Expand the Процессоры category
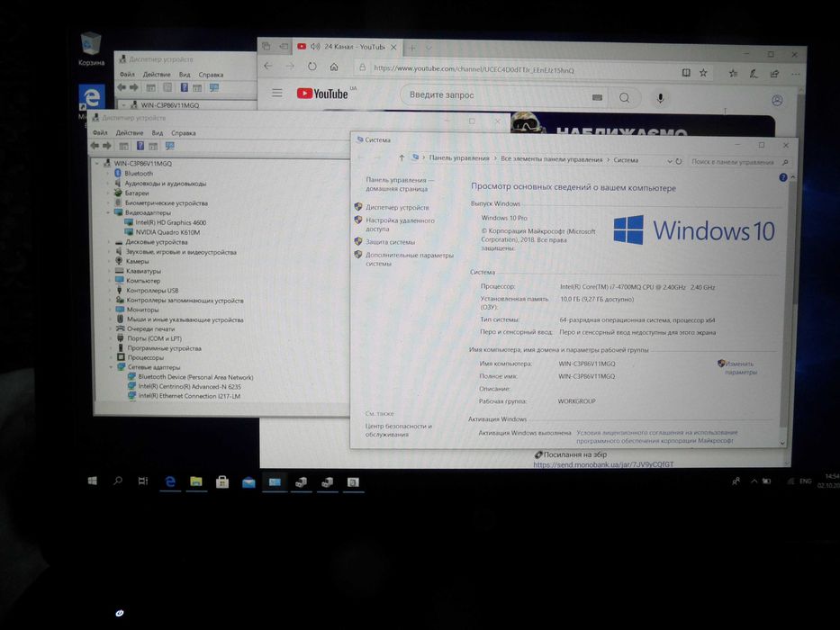This screenshot has height=630, width=840. click(111, 357)
